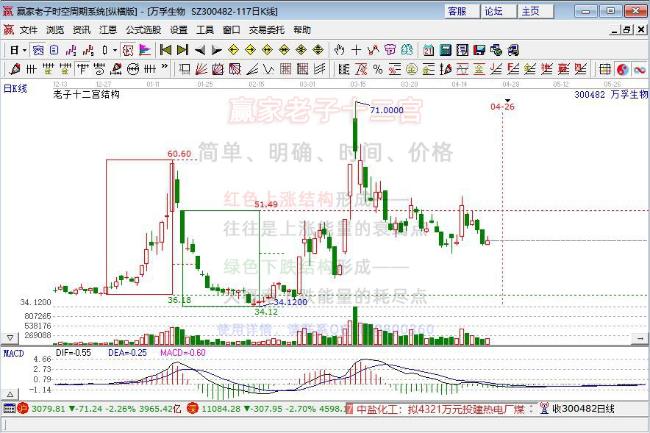650x433 pixels.
Task: Click the small scroll button at chart right edge
Action: click(640, 339)
